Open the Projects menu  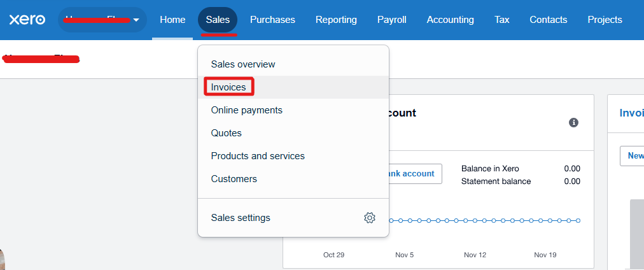[x=605, y=20]
